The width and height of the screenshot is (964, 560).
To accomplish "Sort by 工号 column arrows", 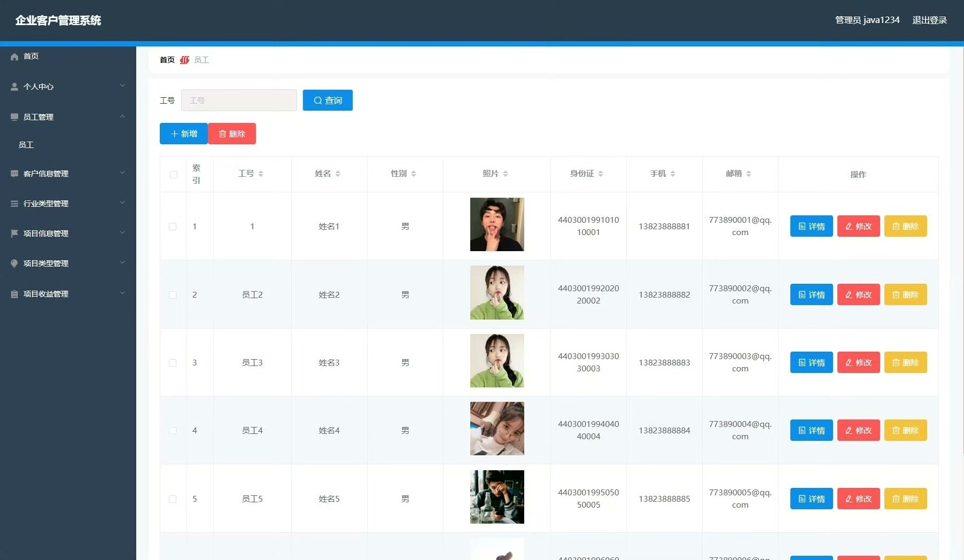I will [x=261, y=174].
